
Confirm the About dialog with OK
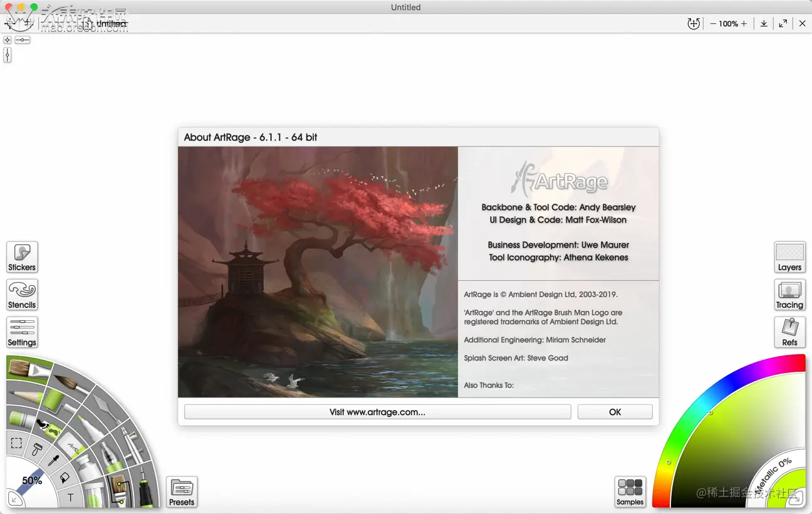[615, 412]
